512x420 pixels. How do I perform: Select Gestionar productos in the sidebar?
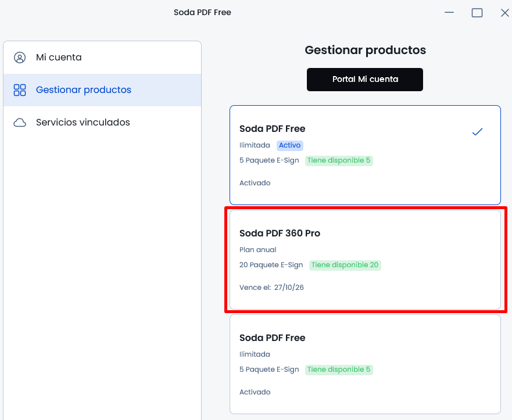[102, 90]
